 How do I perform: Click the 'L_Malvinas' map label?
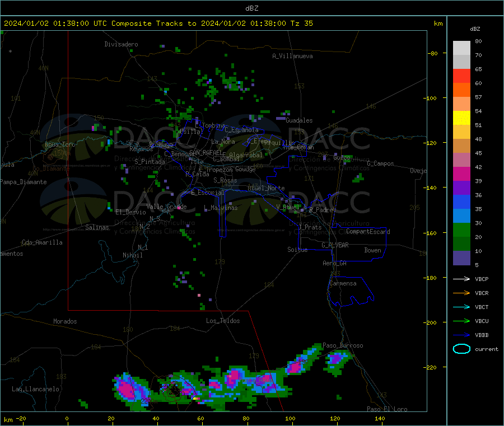tap(221, 208)
